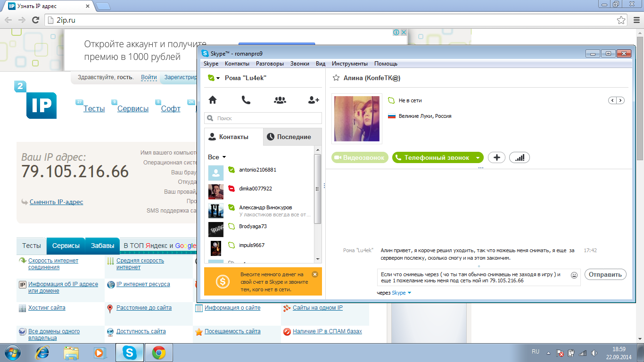
Task: Open Chrome menu hamburger icon
Action: click(636, 20)
